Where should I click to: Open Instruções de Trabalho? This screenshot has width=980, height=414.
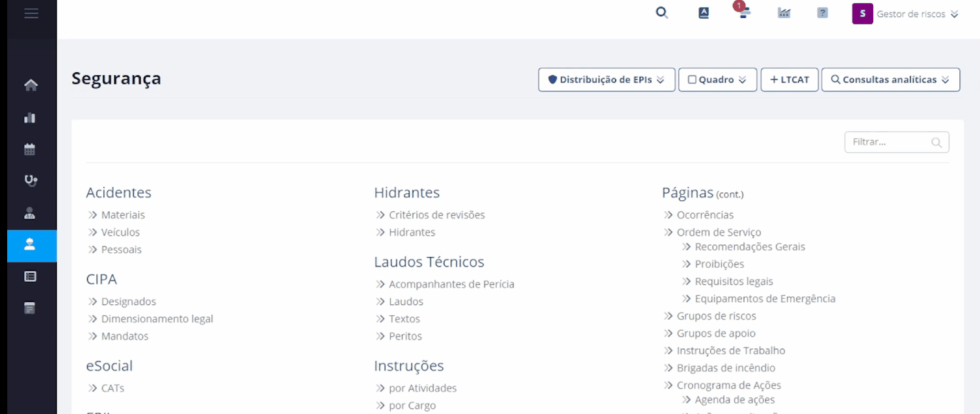(x=731, y=351)
